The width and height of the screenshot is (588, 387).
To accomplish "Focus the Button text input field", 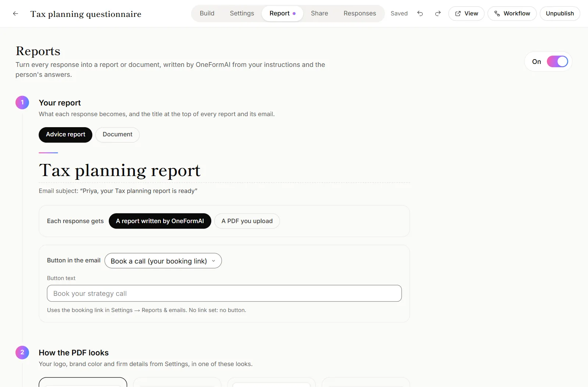I will click(224, 294).
